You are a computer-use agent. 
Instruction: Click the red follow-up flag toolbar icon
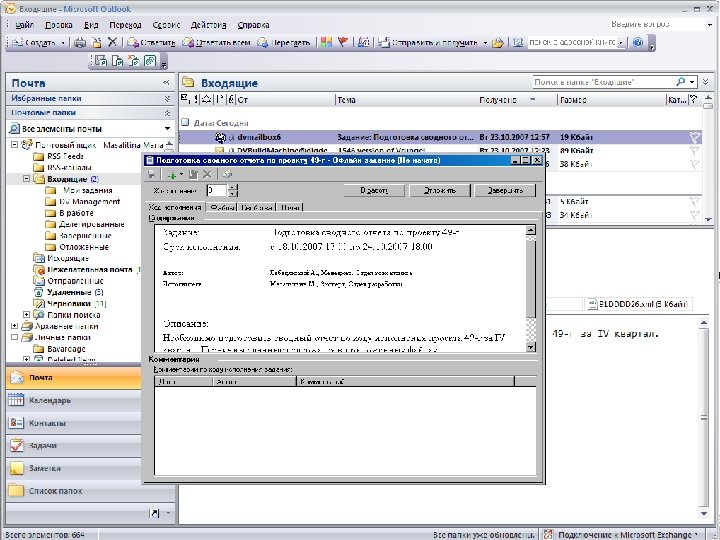pos(343,42)
